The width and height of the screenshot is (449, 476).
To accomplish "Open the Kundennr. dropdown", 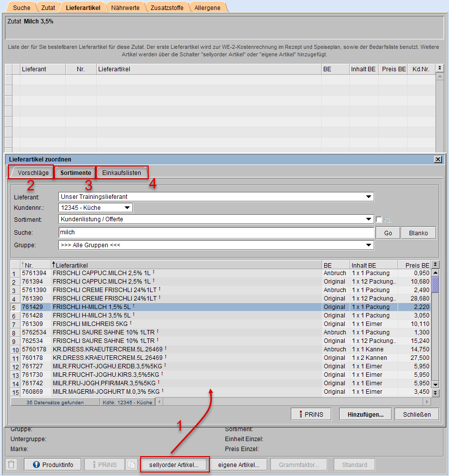I will point(127,208).
